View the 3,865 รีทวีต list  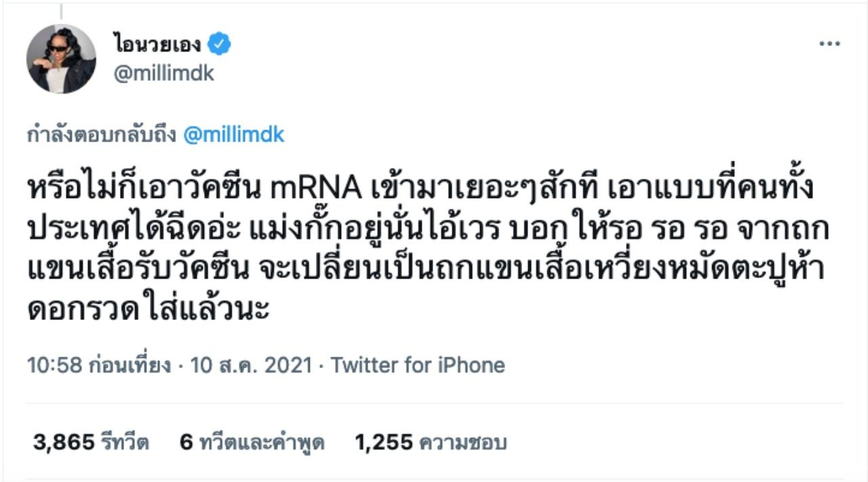coord(91,443)
